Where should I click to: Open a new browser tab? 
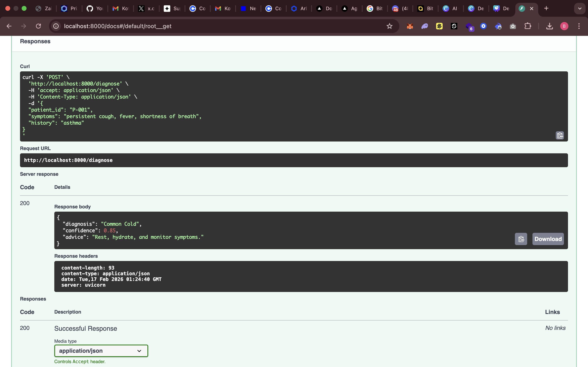[x=546, y=9]
